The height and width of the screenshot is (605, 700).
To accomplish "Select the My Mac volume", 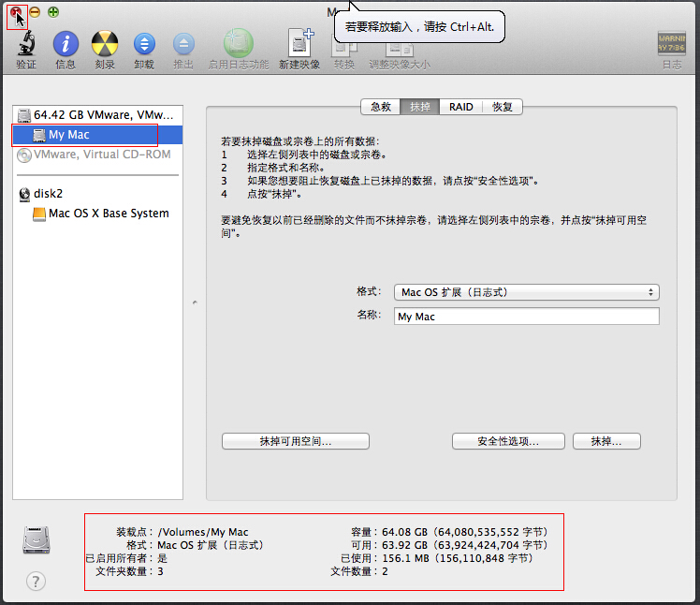I will 97,135.
